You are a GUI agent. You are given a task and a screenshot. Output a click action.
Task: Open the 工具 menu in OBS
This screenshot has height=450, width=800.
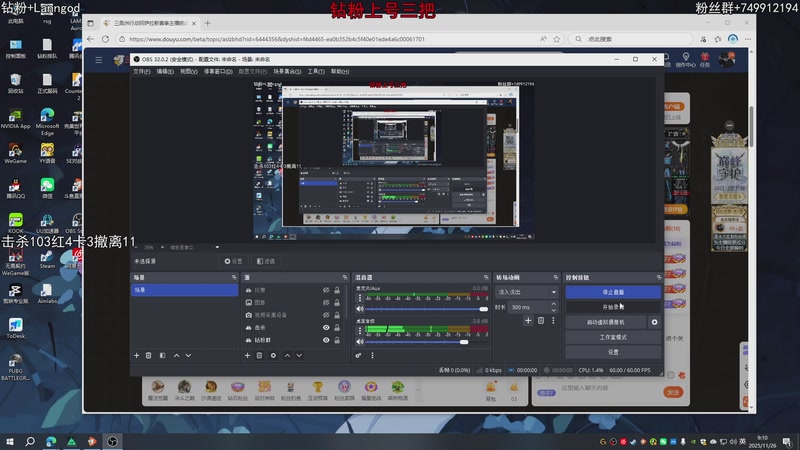(316, 71)
